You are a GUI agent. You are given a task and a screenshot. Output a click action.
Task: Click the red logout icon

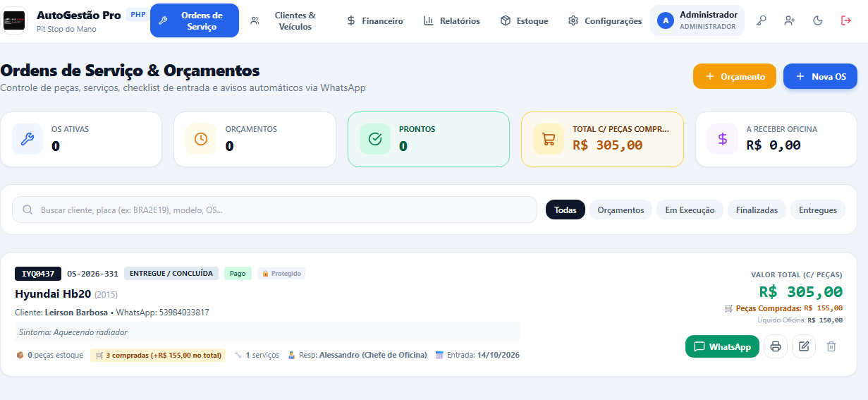pos(846,20)
